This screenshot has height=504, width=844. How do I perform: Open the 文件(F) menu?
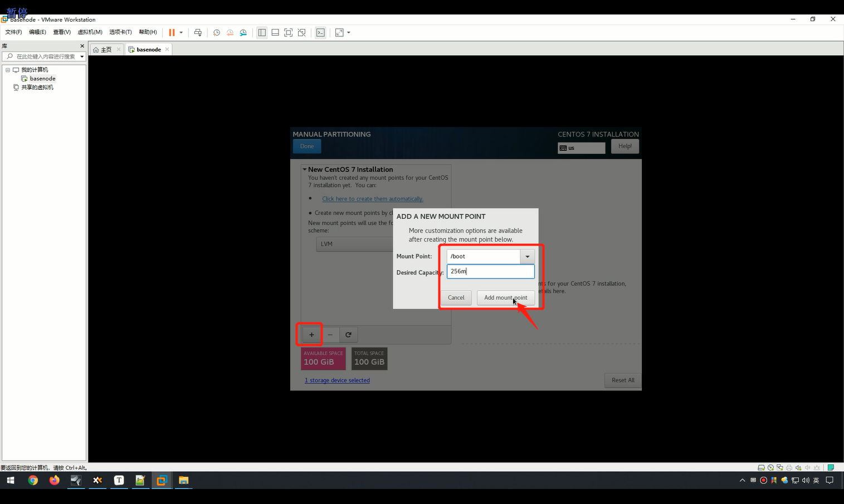point(13,32)
